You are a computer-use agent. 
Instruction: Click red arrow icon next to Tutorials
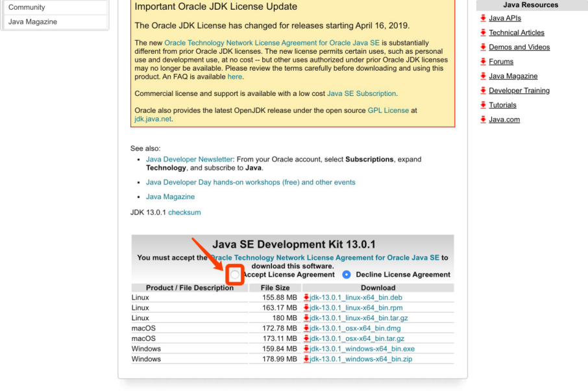[483, 105]
